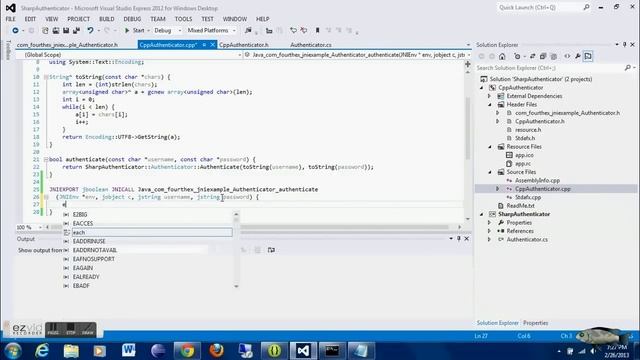Click Collapse All icon in Solution Explorer
640x360 pixels.
[x=543, y=56]
